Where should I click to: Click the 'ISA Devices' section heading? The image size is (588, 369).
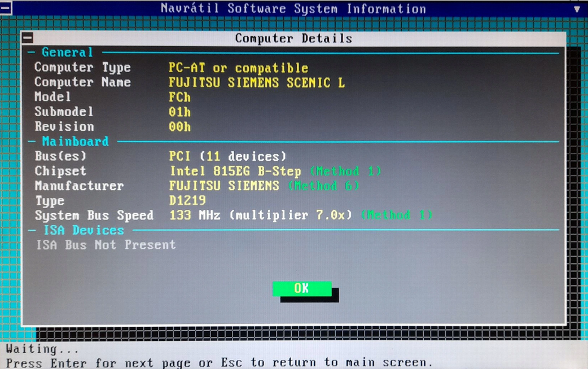coord(84,230)
